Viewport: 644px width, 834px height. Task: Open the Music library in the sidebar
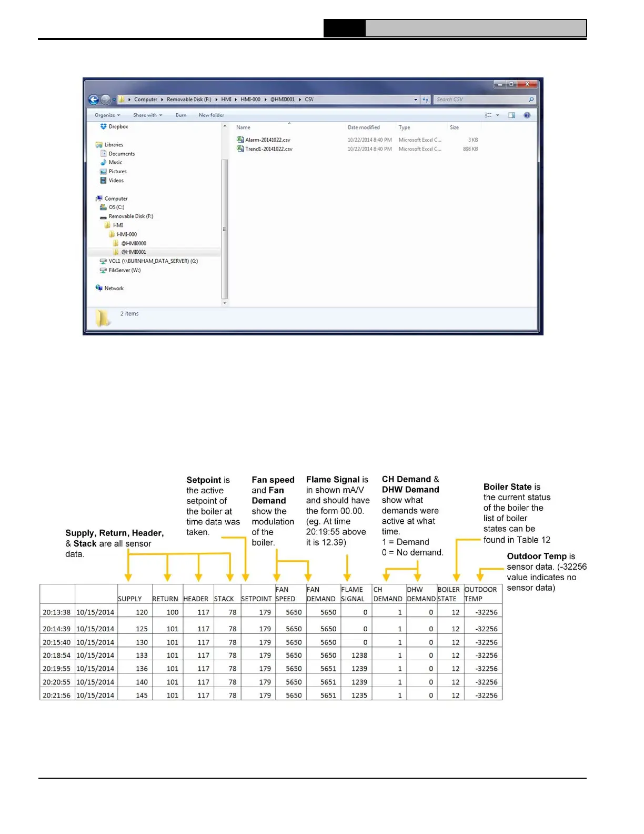115,162
